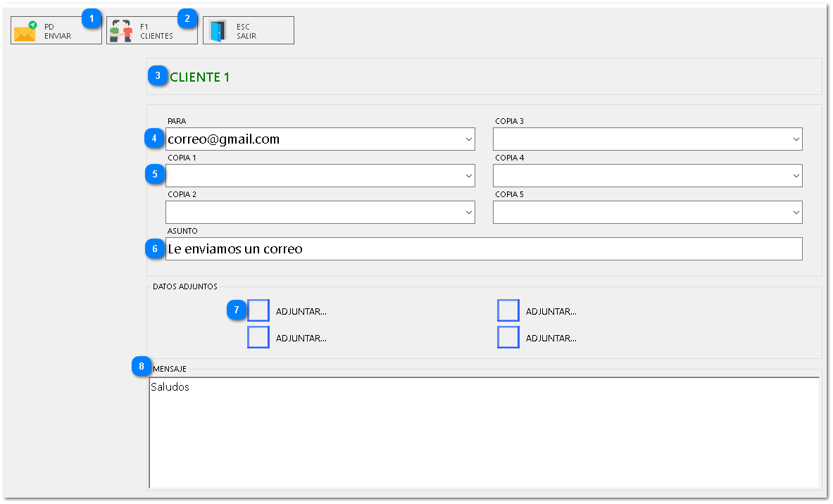Click callout badge 8 beside MENSAJE
This screenshot has width=833, height=504.
click(x=142, y=367)
